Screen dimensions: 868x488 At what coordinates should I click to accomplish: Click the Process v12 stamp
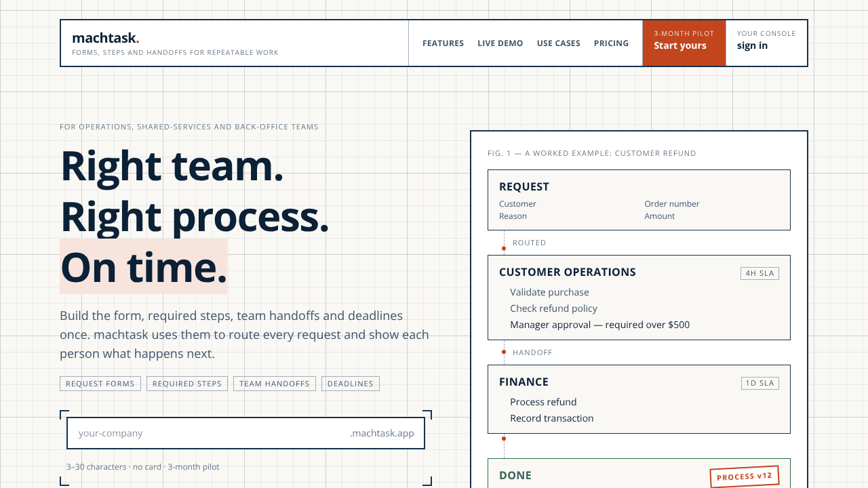click(x=745, y=476)
